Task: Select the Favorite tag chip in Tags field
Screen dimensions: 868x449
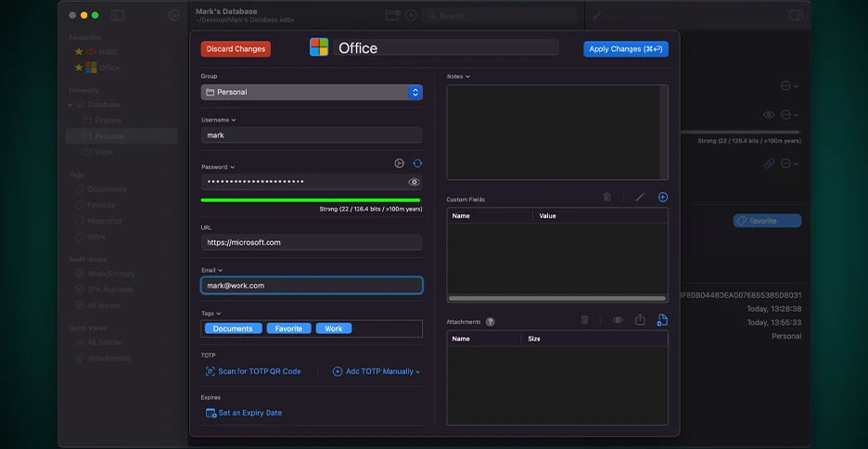Action: coord(289,328)
